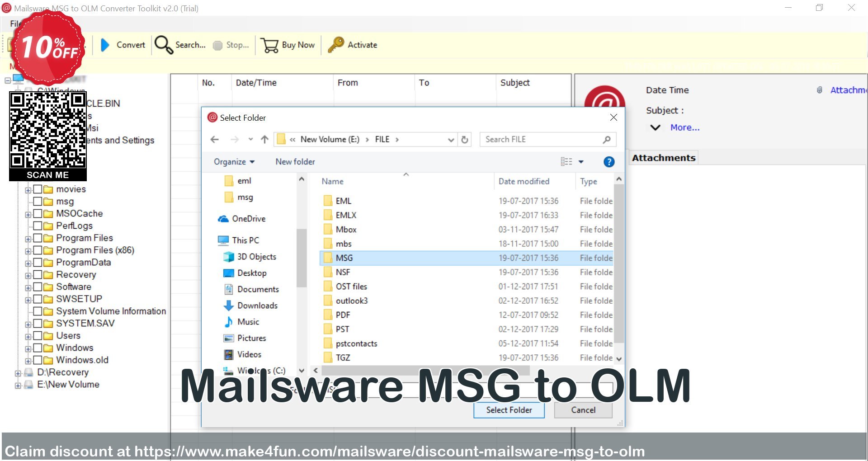Viewport: 868px width, 461px height.
Task: Open Videos in navigation pane
Action: (x=243, y=354)
